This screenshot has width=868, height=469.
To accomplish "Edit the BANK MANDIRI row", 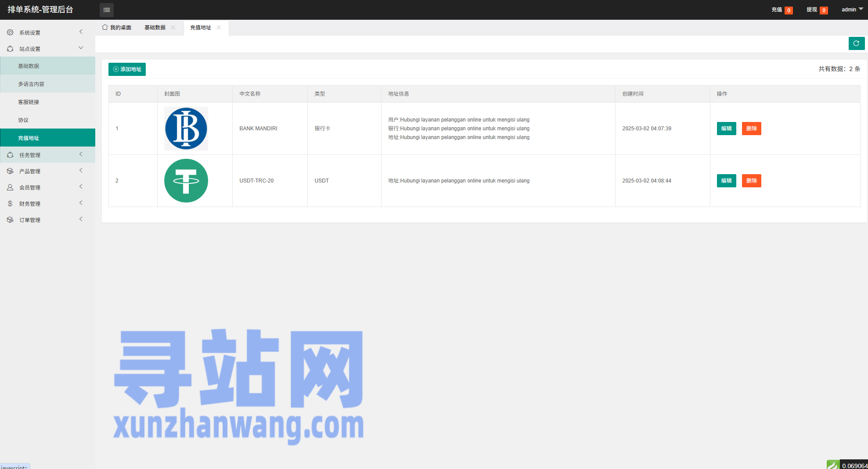I will click(726, 129).
